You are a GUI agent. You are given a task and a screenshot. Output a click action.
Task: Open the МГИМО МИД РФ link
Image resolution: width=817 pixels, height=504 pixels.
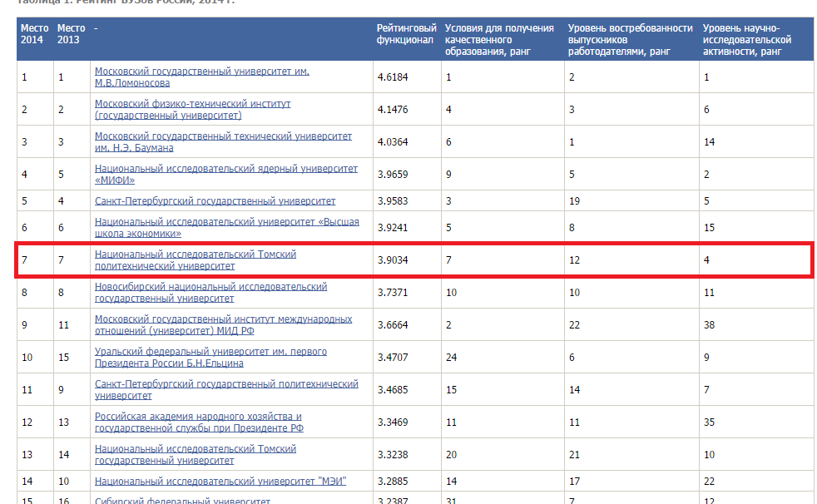coord(223,325)
